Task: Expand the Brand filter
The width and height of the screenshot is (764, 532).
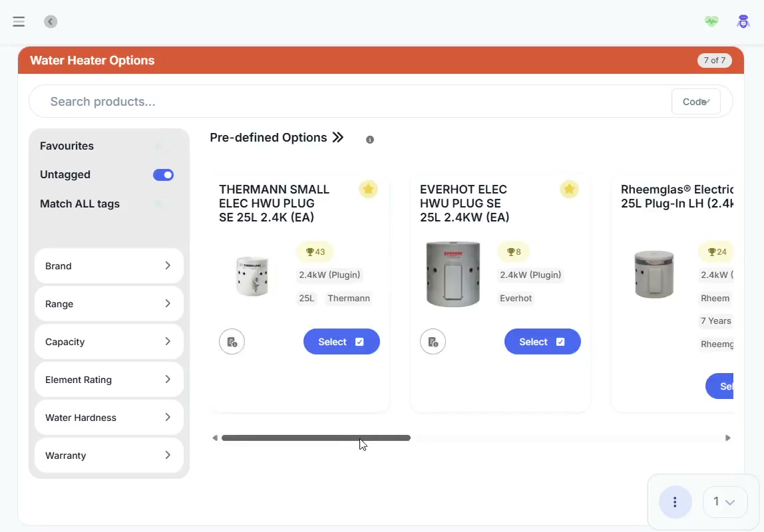Action: (108, 266)
